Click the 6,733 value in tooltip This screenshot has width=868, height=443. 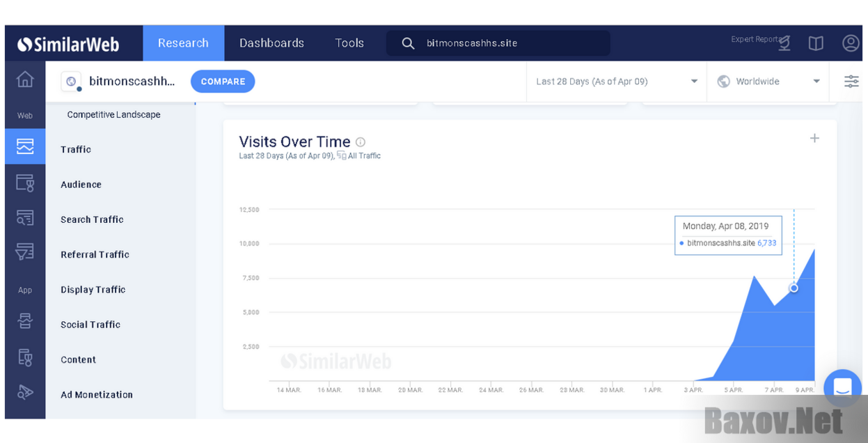pos(766,243)
